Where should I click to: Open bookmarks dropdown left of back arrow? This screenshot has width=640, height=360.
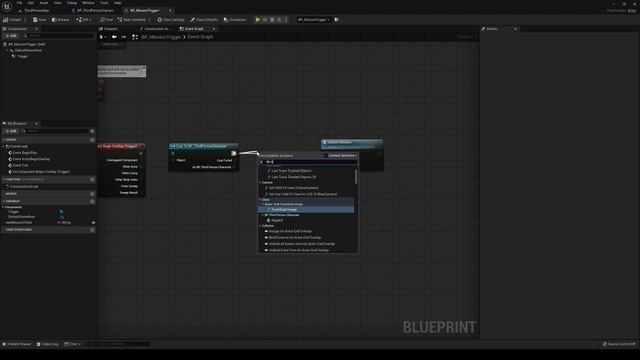coord(103,37)
